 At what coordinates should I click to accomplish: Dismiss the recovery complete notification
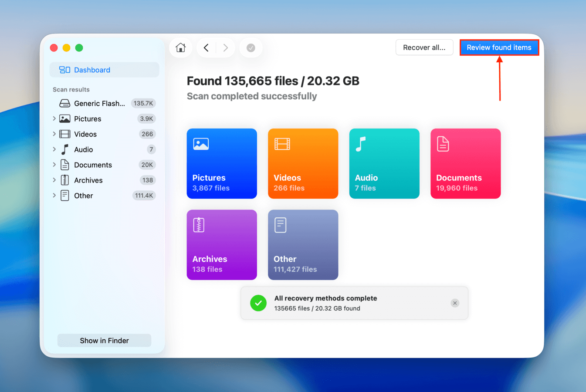click(x=455, y=303)
